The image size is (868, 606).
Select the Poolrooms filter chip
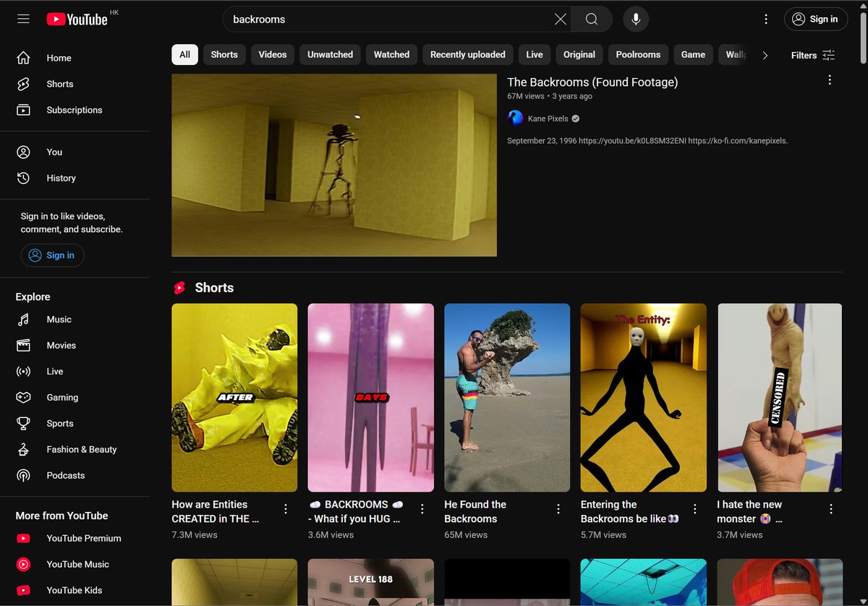(638, 54)
